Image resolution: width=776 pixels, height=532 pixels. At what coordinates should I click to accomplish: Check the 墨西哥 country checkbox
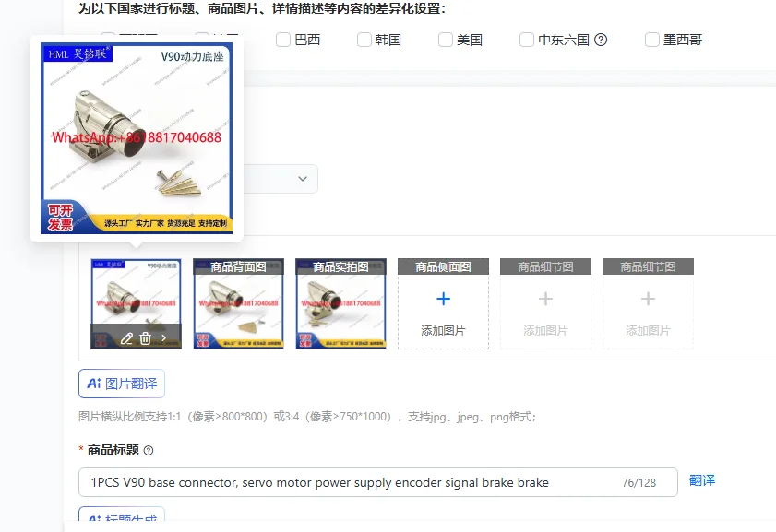(652, 40)
